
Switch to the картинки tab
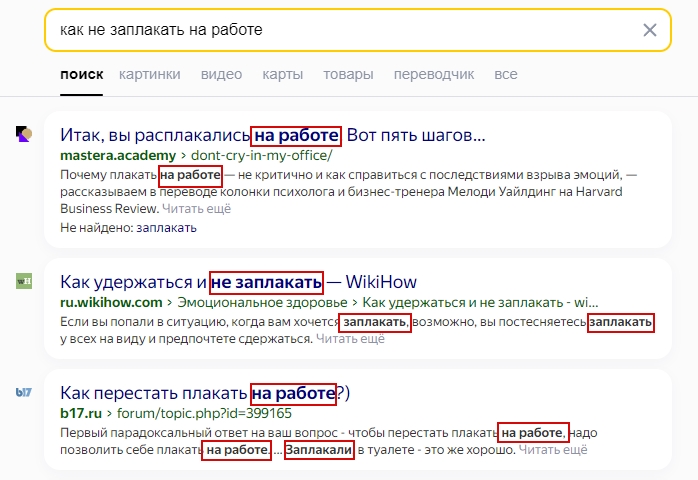[149, 74]
